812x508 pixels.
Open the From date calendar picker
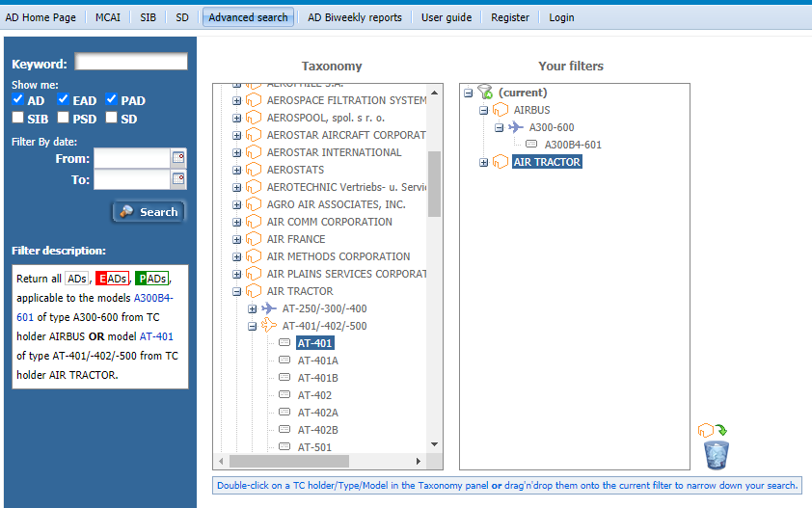point(178,158)
